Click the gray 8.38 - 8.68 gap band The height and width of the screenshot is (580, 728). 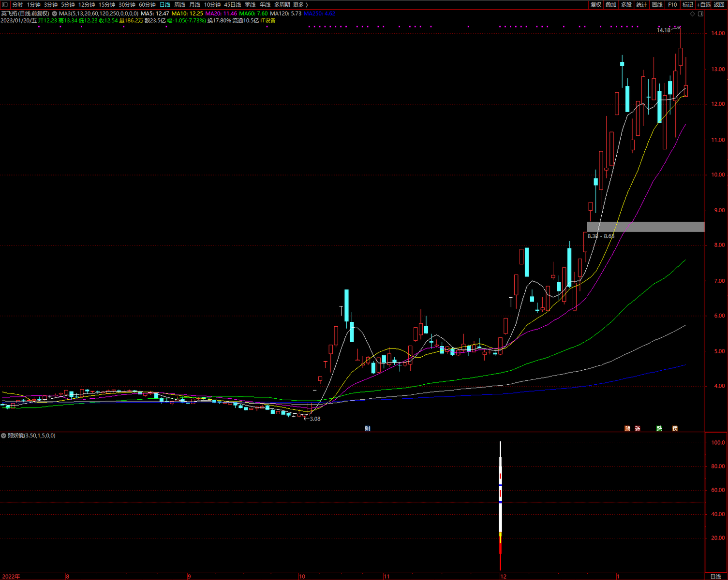coord(645,227)
